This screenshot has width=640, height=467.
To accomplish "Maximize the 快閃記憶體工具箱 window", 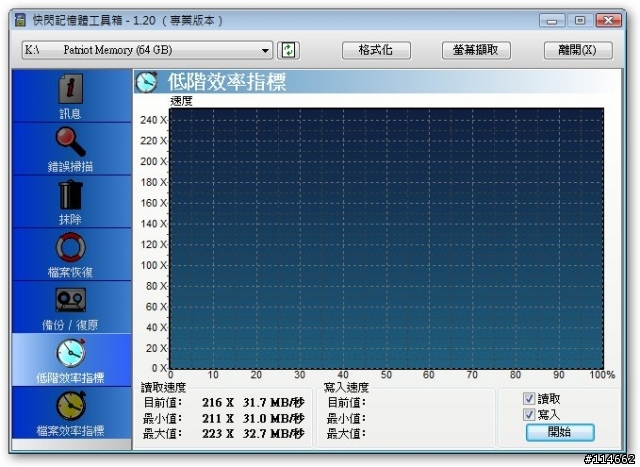I will click(580, 20).
